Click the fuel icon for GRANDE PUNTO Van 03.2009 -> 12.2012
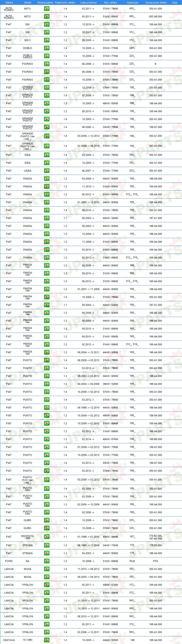 coord(47,136)
